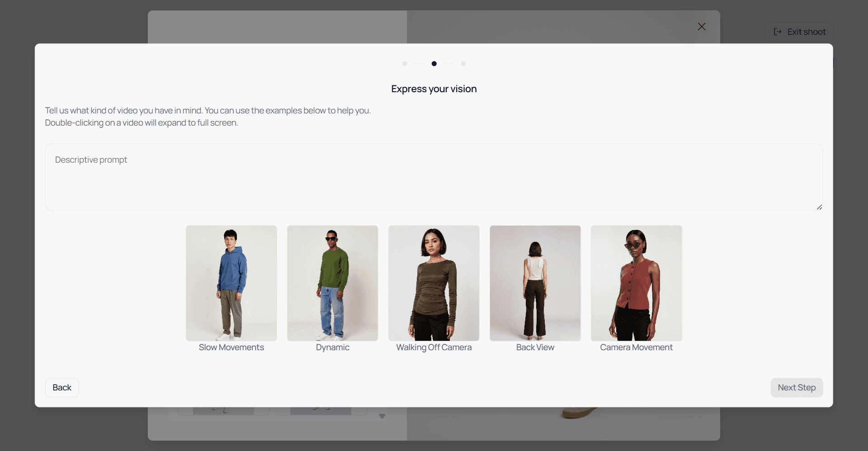The height and width of the screenshot is (451, 868).
Task: Click the Exit shoot logout icon
Action: click(778, 32)
